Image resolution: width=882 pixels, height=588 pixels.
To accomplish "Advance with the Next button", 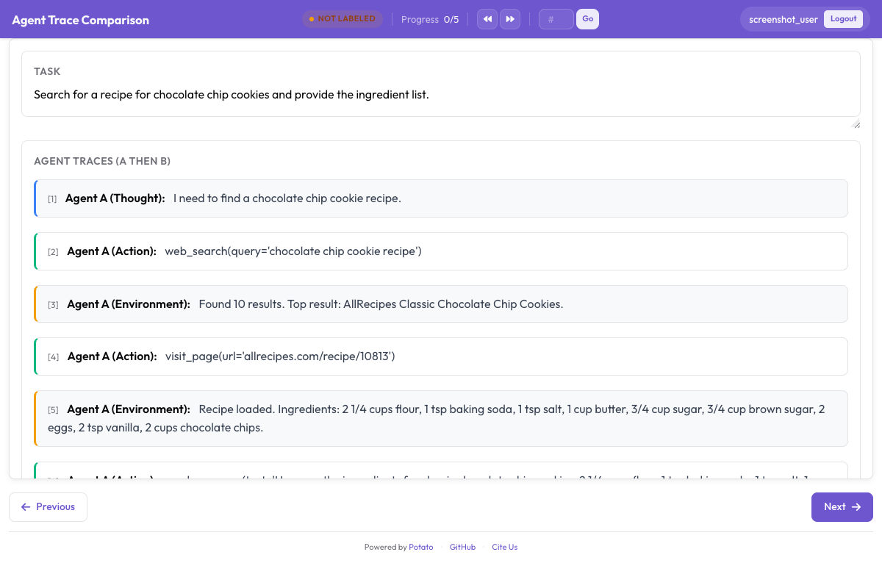I will click(842, 507).
